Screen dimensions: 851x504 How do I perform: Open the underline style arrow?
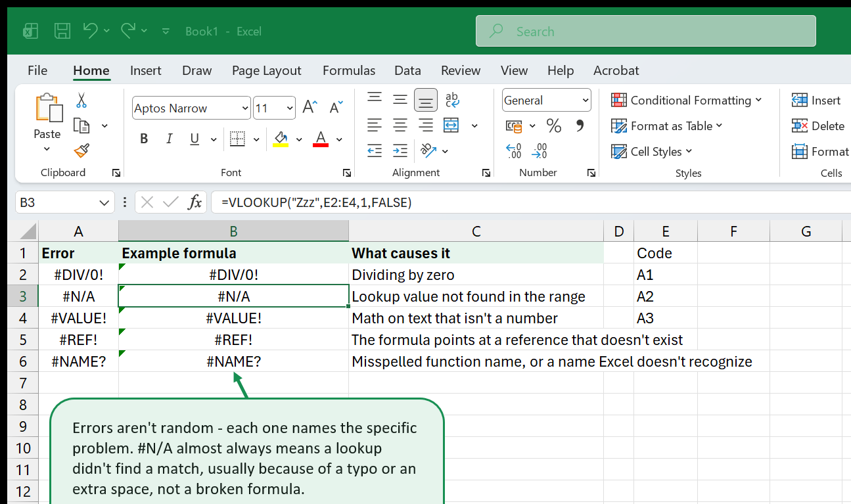point(214,139)
